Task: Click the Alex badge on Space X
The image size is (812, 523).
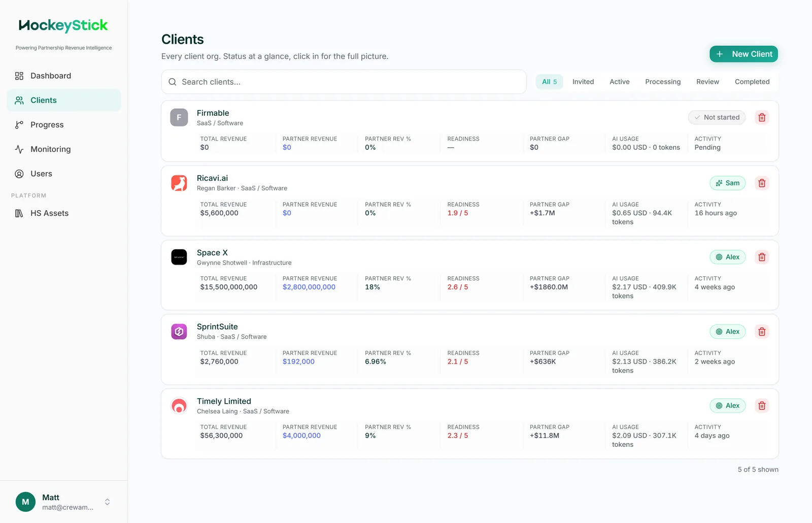Action: tap(727, 257)
